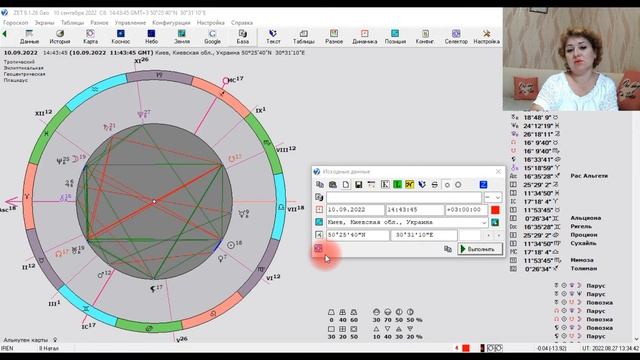Viewport: 640px width, 360px height.
Task: Click the yellow icon in dialog toolbar
Action: point(409,184)
